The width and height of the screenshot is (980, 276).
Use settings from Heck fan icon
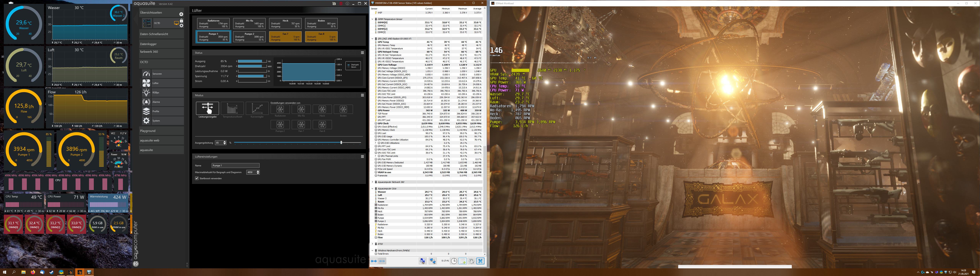(322, 109)
